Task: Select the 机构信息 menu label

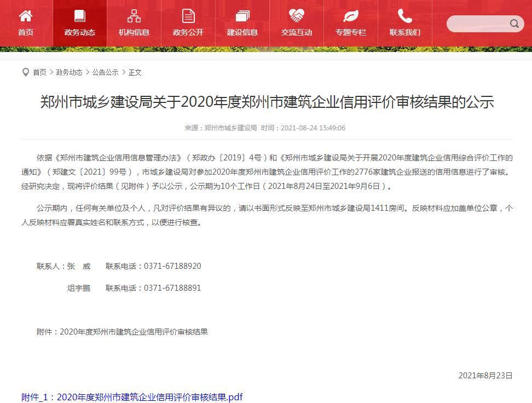Action: coord(134,32)
